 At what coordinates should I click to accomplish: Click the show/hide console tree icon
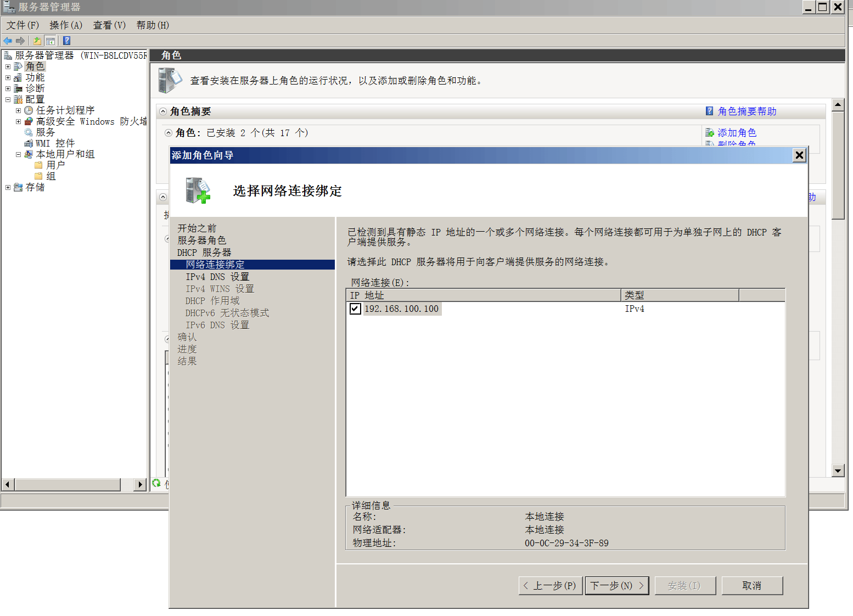50,41
